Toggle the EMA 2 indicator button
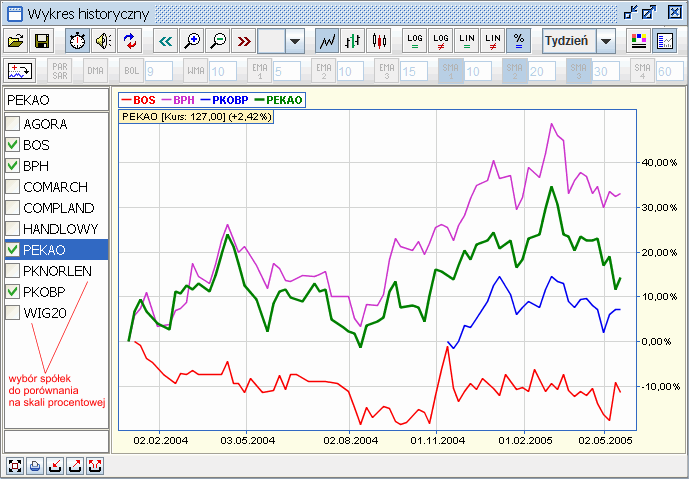 tap(324, 71)
